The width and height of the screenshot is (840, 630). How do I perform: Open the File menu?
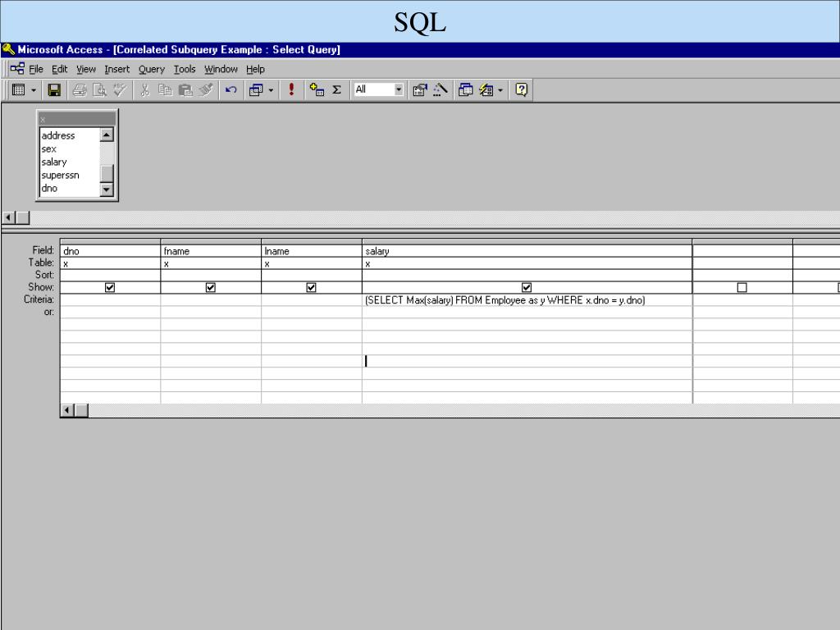(x=36, y=69)
